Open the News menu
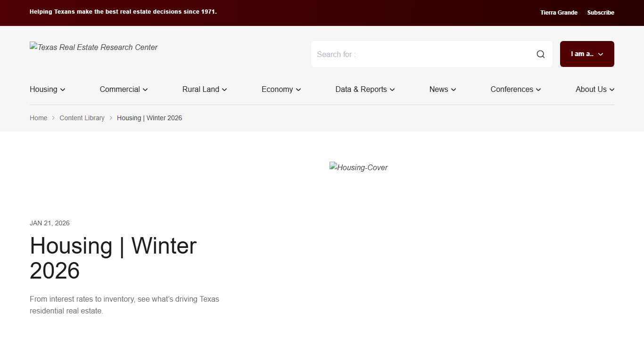The height and width of the screenshot is (362, 644). tap(442, 89)
